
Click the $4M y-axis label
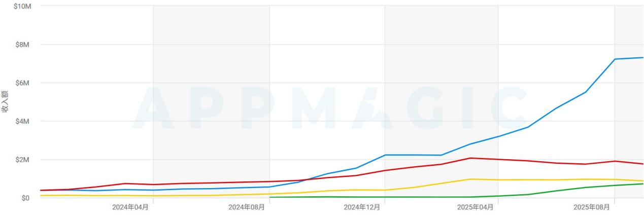tap(23, 121)
